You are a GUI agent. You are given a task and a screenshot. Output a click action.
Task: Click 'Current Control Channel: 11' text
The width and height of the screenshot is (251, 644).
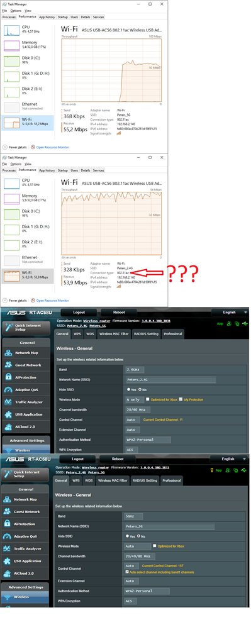click(x=163, y=419)
